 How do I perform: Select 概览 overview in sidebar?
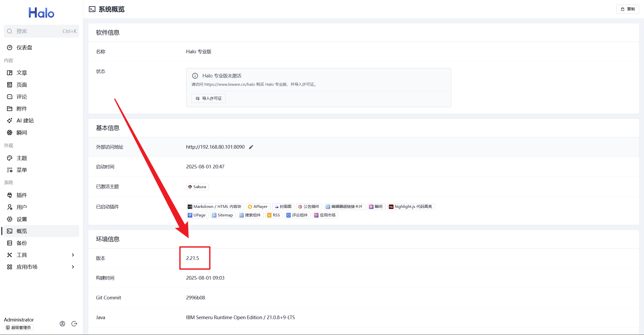tap(42, 231)
